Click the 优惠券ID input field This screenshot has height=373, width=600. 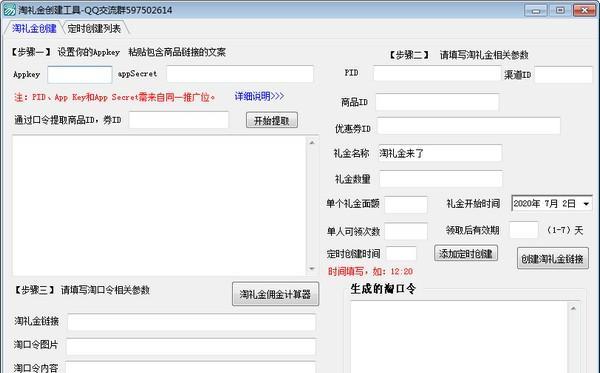pos(469,126)
